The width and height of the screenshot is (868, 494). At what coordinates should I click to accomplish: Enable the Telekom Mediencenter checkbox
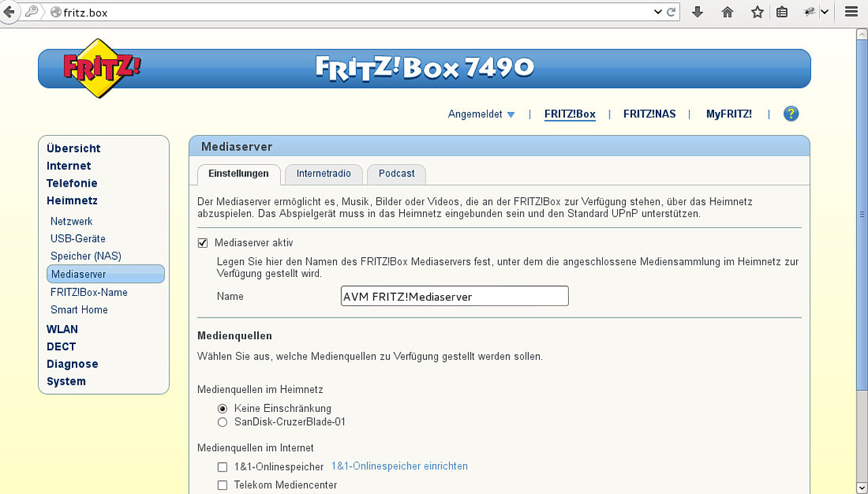pos(222,485)
